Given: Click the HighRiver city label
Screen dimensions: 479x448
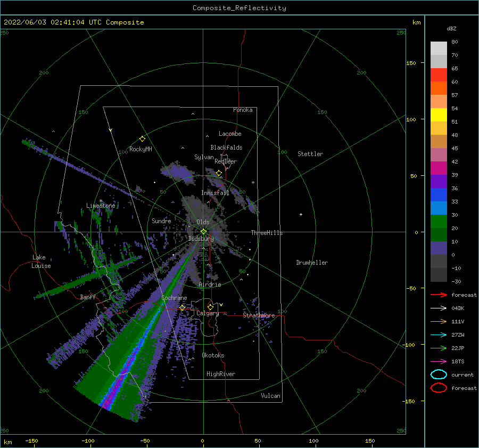Looking at the screenshot, I should (221, 374).
